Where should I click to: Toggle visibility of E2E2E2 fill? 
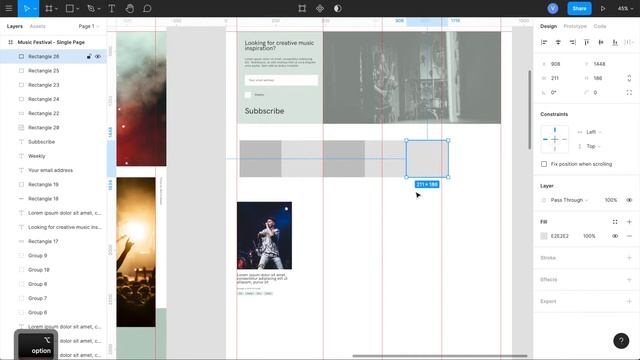click(x=615, y=236)
